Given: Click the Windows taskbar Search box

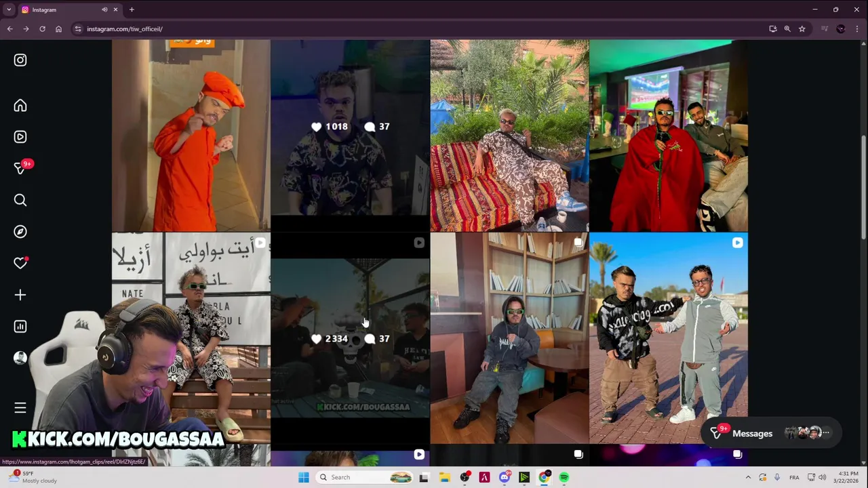Looking at the screenshot, I should 365,477.
